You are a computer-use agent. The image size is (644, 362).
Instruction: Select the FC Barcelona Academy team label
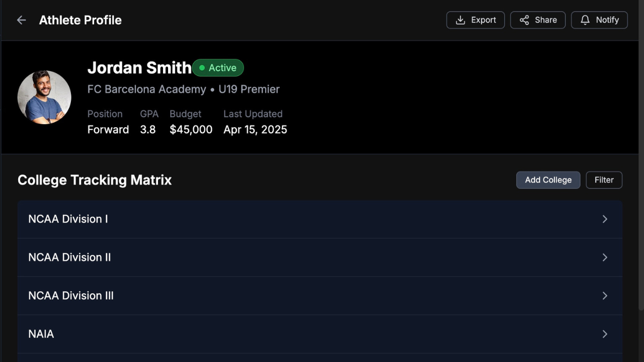point(146,89)
